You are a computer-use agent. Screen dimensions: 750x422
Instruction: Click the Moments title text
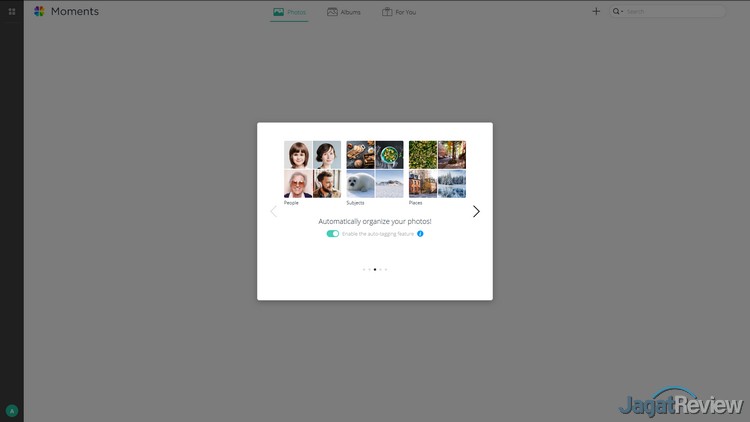pos(75,11)
